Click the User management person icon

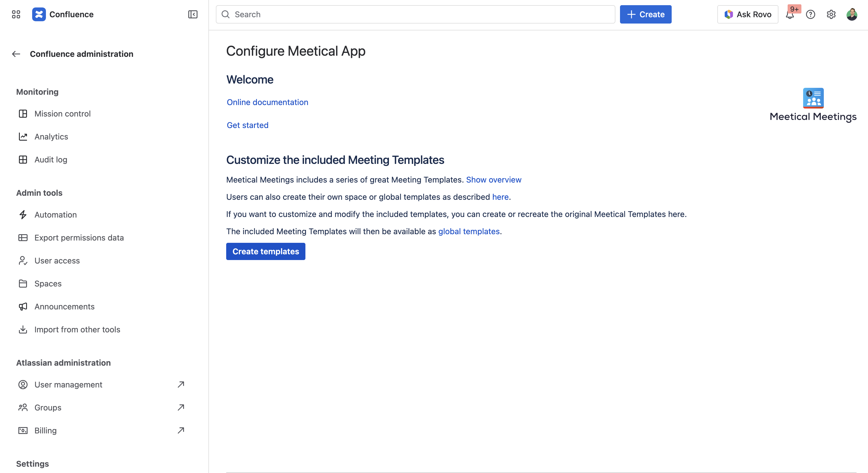23,384
